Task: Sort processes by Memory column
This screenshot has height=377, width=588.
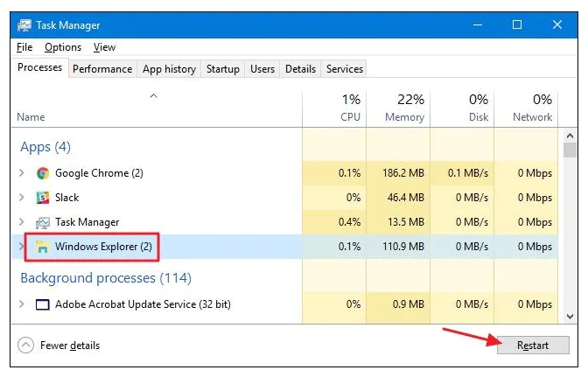Action: [399, 108]
